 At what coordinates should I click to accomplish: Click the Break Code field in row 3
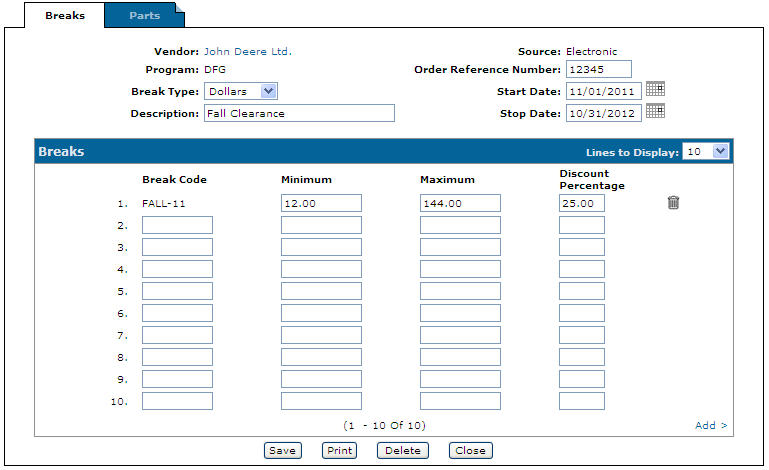pyautogui.click(x=178, y=247)
